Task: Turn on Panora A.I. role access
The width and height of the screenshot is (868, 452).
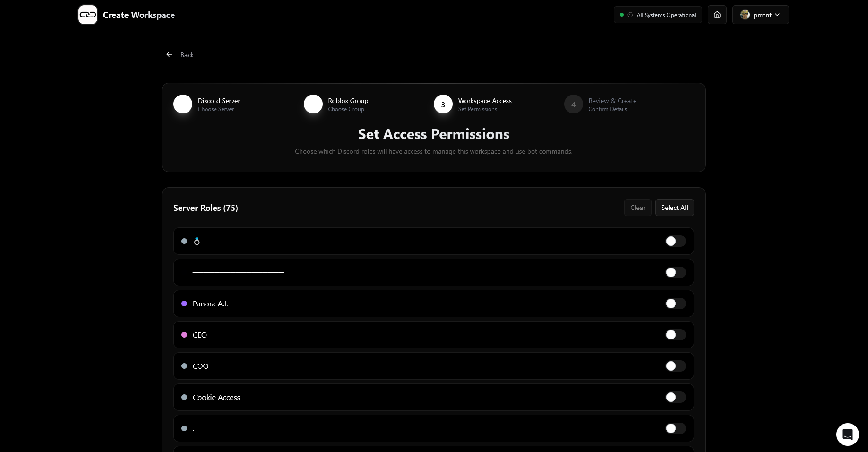Action: [x=675, y=304]
